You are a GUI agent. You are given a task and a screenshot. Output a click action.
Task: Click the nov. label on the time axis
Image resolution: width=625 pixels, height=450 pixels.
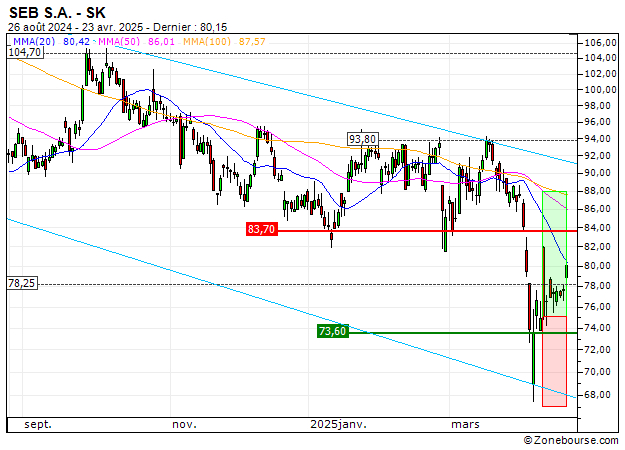185,424
